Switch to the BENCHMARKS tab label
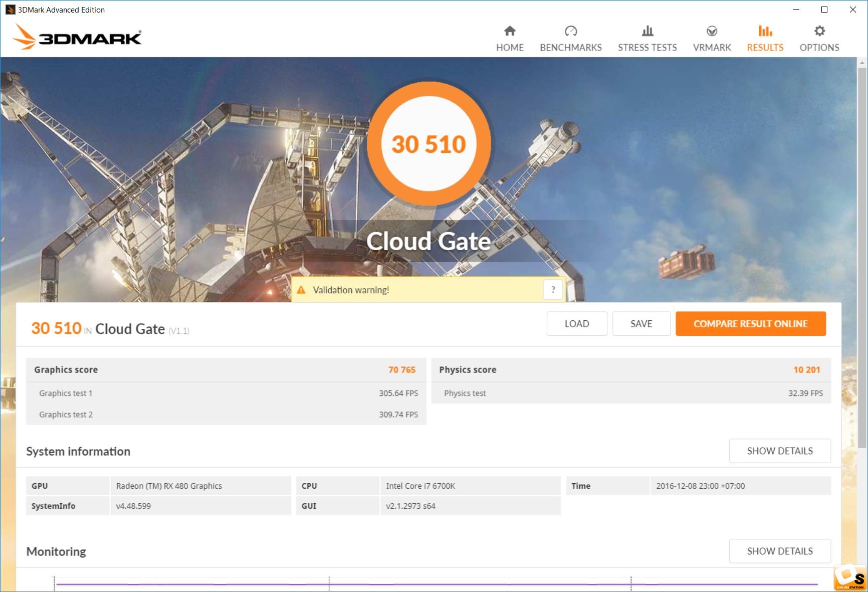Image resolution: width=868 pixels, height=592 pixels. [x=571, y=48]
